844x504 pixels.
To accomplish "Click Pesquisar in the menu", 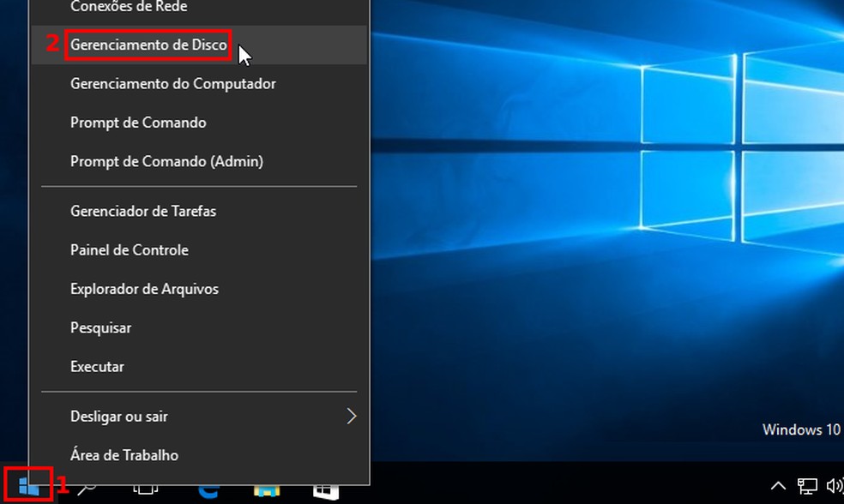I will 100,327.
